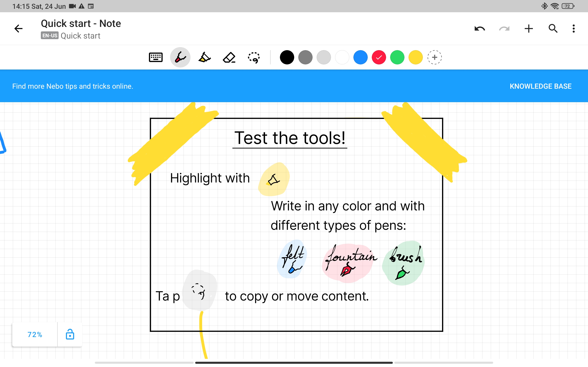Toggle the page zoom lock
Viewport: 588px width, 367px height.
(x=70, y=334)
